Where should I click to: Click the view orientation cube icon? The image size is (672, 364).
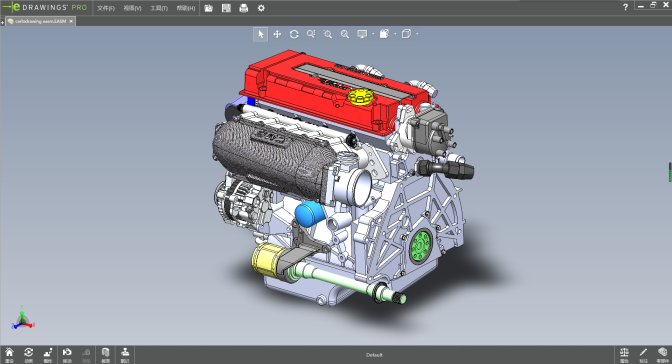coord(406,34)
